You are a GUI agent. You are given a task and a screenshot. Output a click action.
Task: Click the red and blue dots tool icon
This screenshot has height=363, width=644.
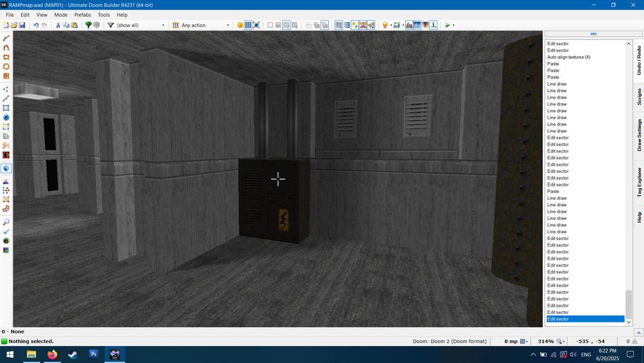tap(6, 190)
